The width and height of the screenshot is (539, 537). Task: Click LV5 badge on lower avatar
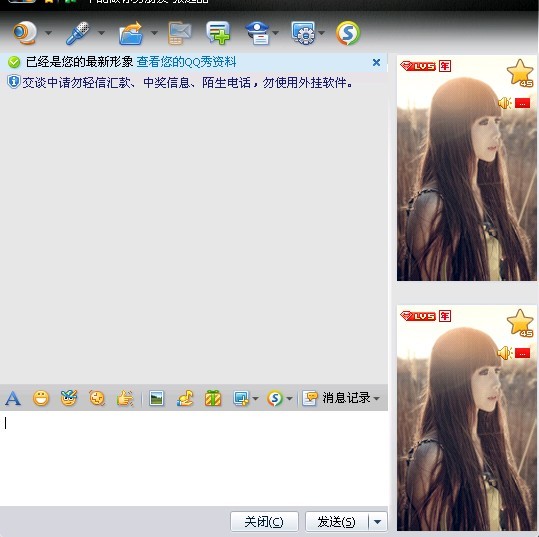tap(418, 316)
